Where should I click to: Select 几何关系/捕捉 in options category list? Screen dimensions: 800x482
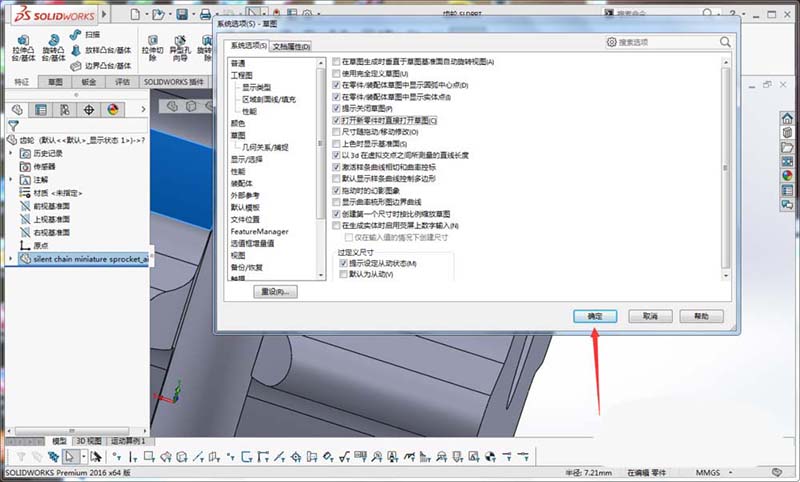pos(265,147)
